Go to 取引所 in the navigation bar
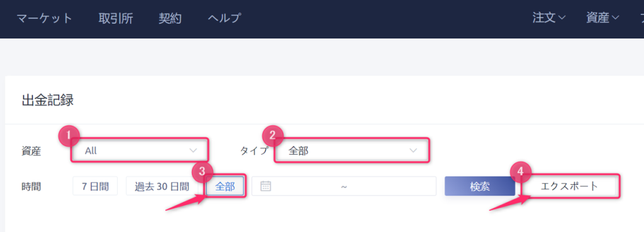The height and width of the screenshot is (232, 644). [116, 18]
